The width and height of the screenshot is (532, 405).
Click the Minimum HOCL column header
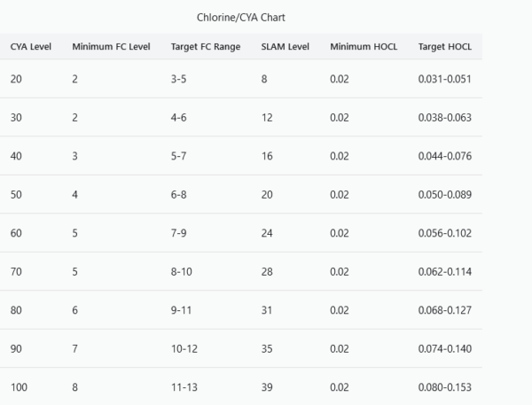[x=362, y=47]
